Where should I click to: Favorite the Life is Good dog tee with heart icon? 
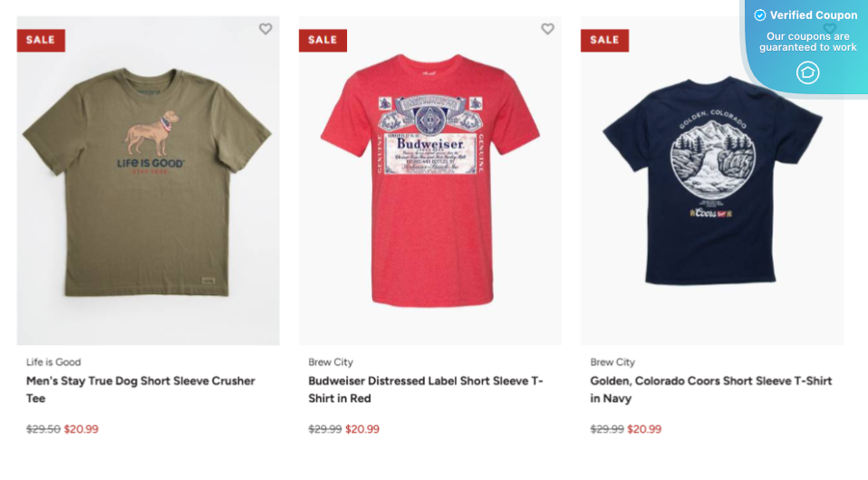point(265,29)
